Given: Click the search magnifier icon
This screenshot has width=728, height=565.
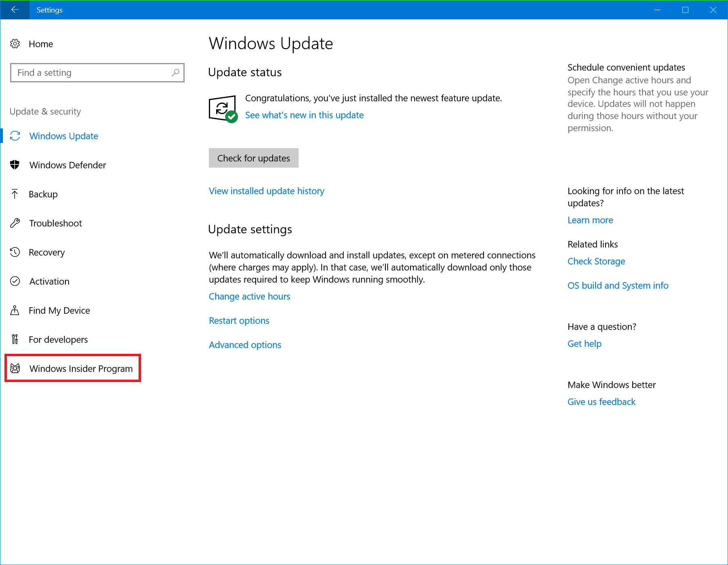Looking at the screenshot, I should coord(175,73).
